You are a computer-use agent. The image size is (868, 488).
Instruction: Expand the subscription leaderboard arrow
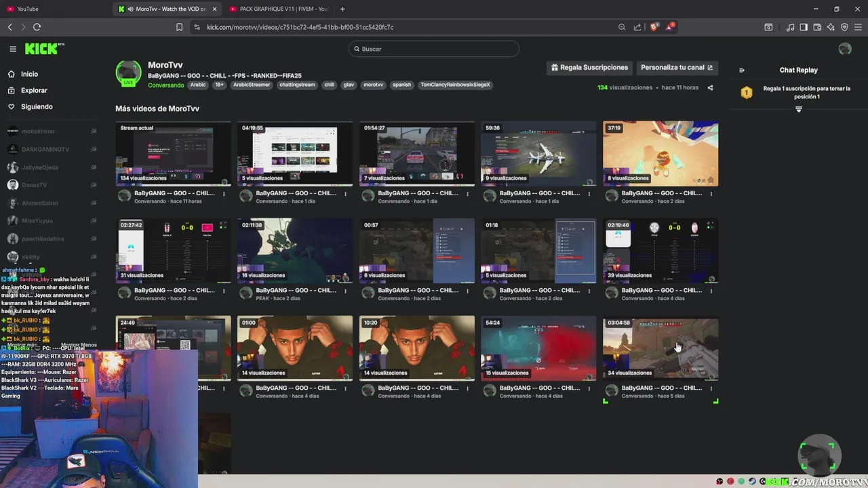[798, 109]
